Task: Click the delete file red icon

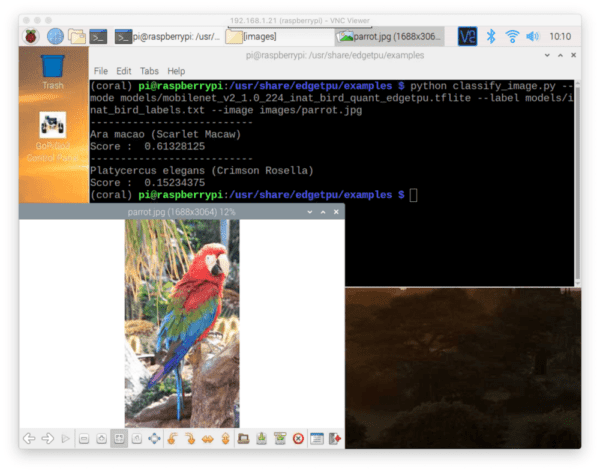Action: 298,438
